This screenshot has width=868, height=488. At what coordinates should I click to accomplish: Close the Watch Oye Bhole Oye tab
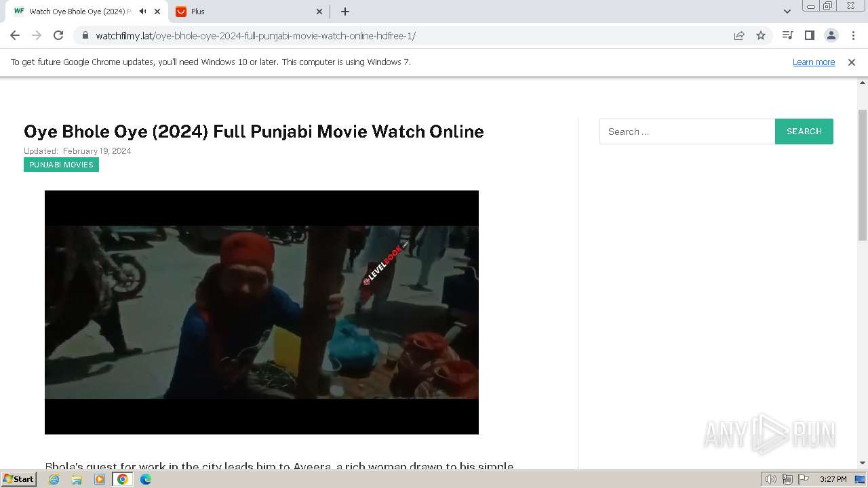pos(157,12)
